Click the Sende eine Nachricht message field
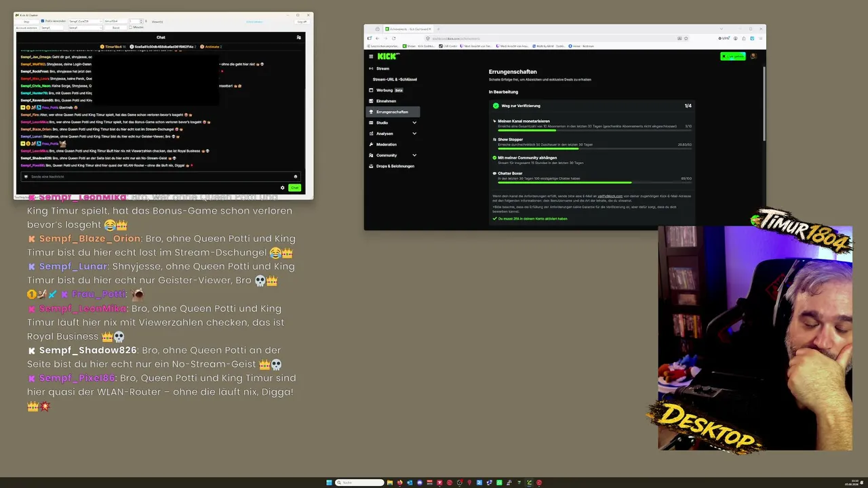This screenshot has height=488, width=868. (x=160, y=176)
